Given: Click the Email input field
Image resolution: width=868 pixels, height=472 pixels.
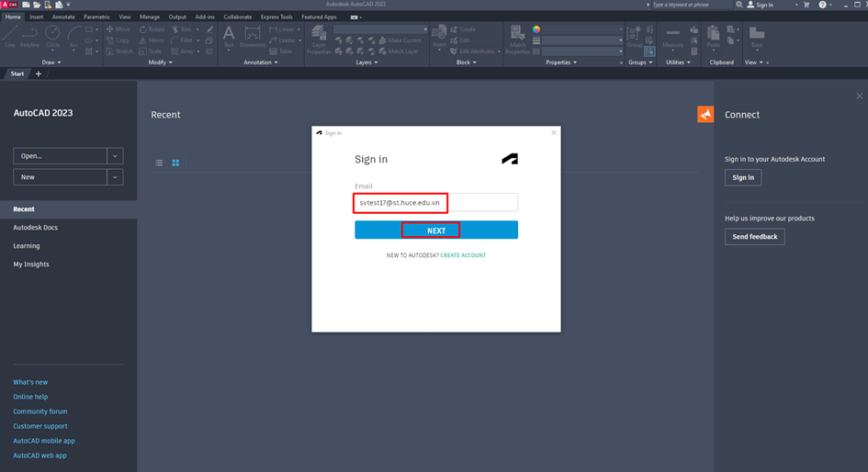Looking at the screenshot, I should pyautogui.click(x=435, y=202).
